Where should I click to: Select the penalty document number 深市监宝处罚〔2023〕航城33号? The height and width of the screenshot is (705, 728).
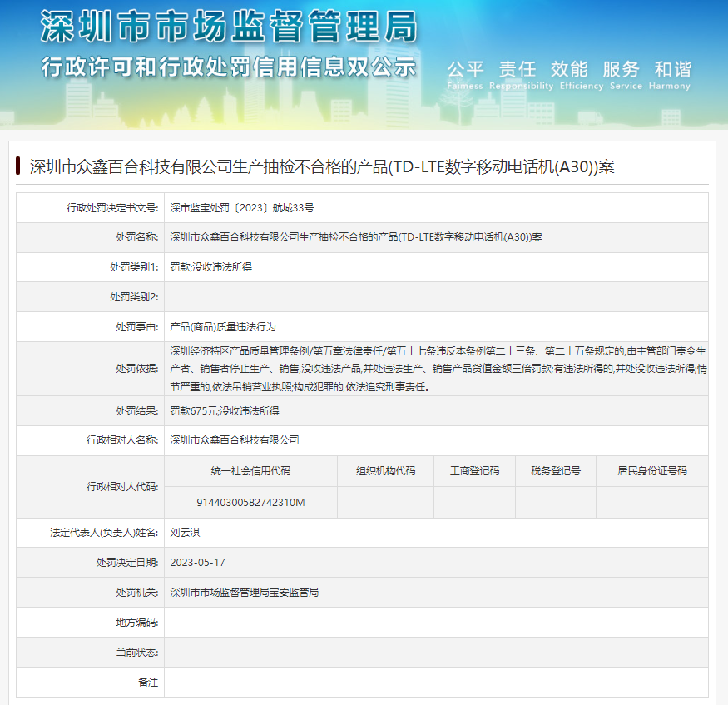[x=241, y=208]
